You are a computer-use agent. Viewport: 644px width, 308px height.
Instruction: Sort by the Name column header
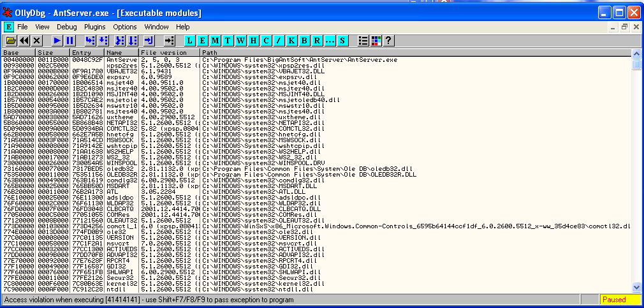tap(122, 53)
